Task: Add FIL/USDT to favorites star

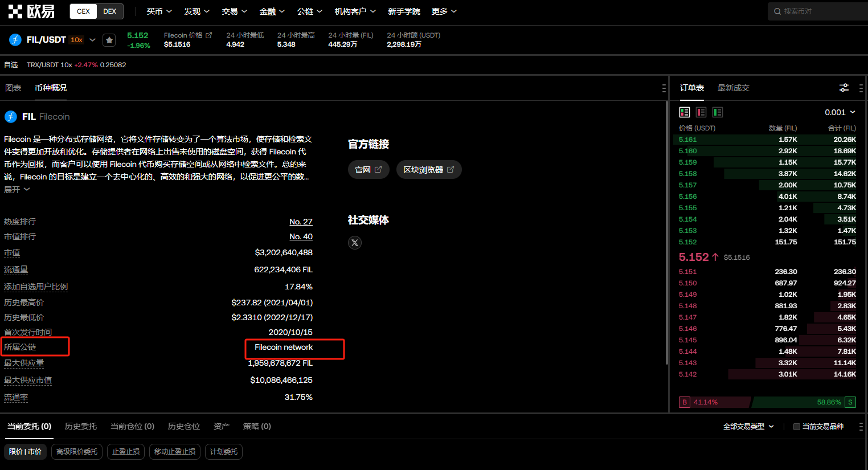Action: pos(109,40)
